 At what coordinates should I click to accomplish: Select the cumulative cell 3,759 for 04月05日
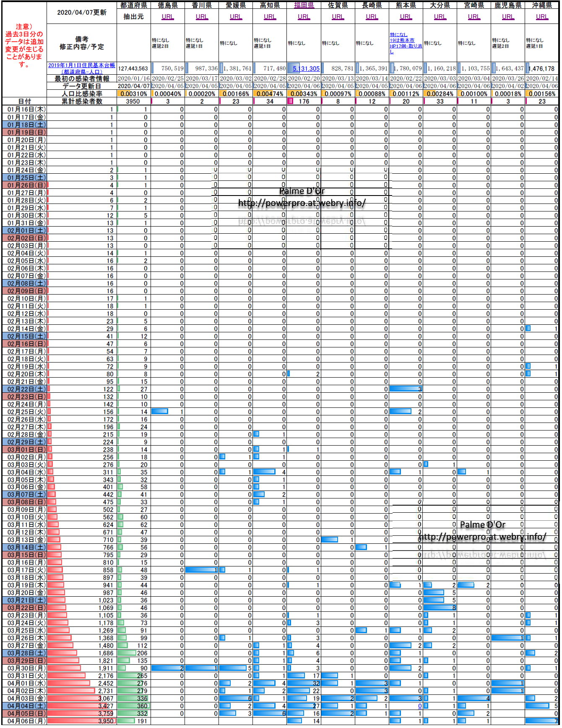click(82, 713)
